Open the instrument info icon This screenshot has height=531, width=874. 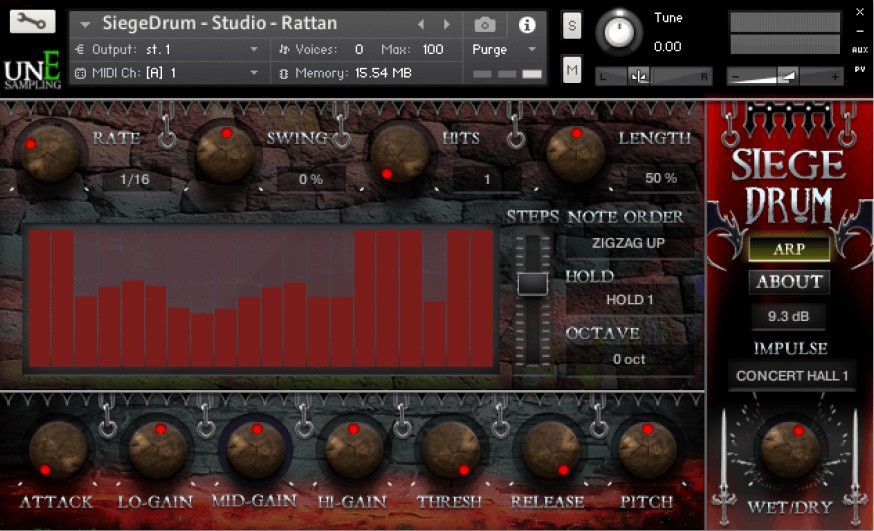[x=527, y=25]
